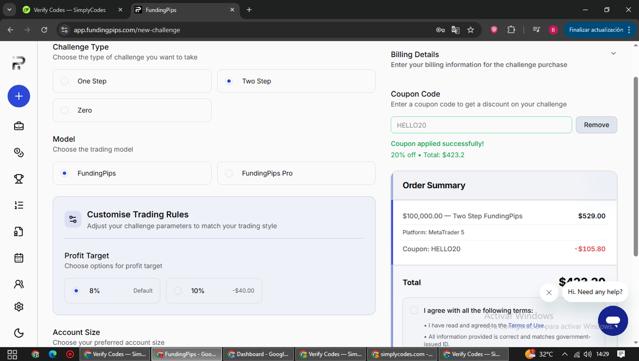Open the document certificate icon in sidebar
Viewport: 639px width, 361px height.
point(19,231)
